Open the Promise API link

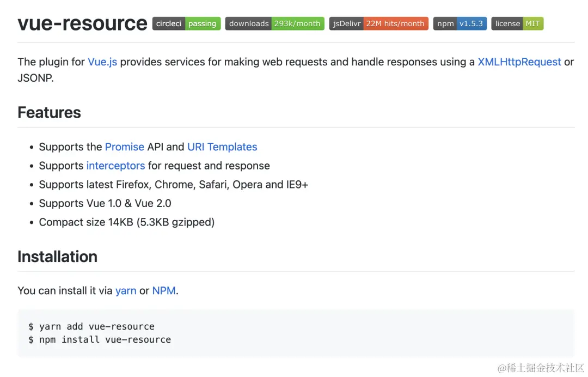pos(124,147)
